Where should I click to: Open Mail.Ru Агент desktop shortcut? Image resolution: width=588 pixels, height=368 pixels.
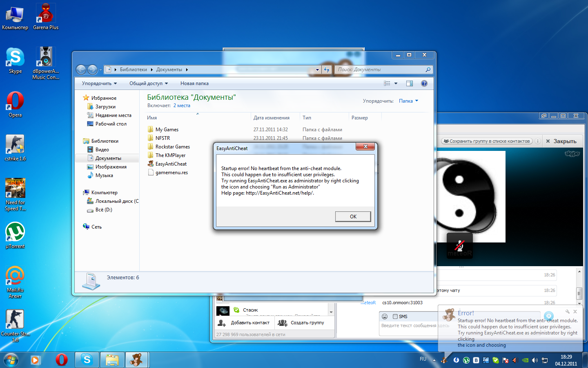pos(15,282)
